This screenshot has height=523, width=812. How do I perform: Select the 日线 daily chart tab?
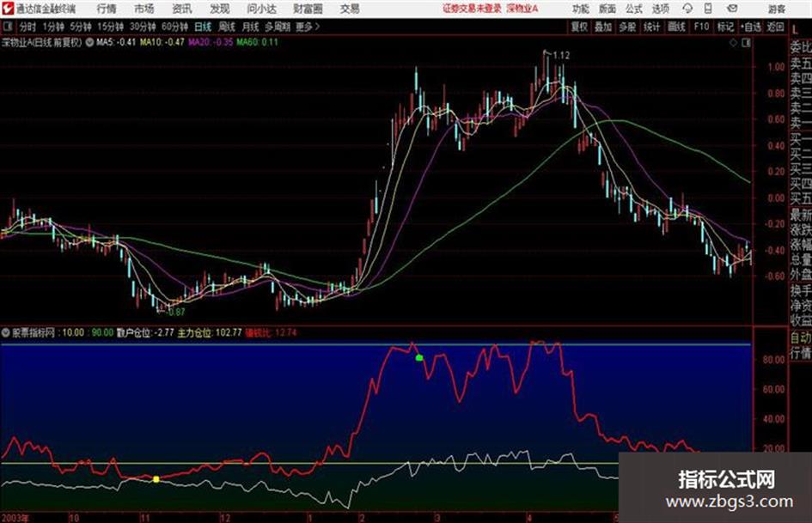(x=203, y=27)
